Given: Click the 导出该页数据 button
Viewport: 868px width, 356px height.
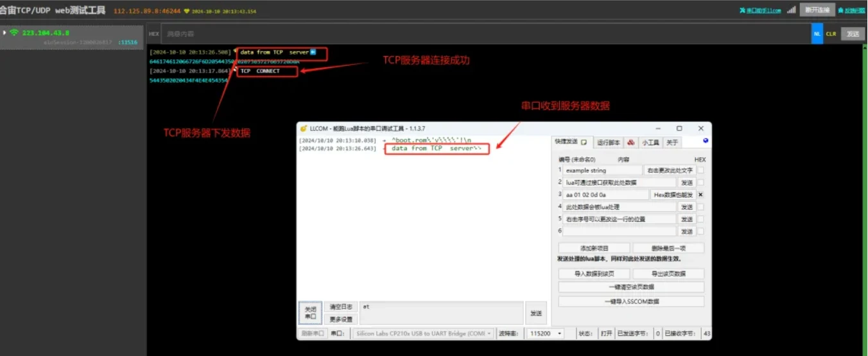Looking at the screenshot, I should point(668,274).
